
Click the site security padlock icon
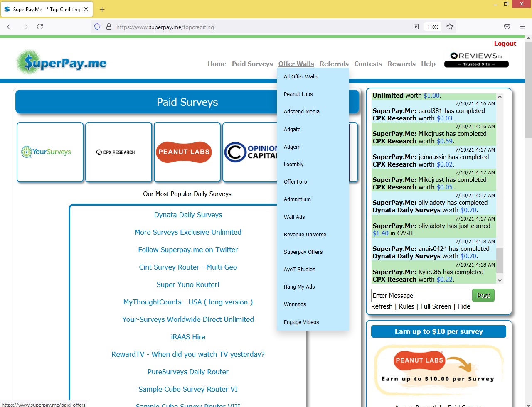pyautogui.click(x=109, y=27)
